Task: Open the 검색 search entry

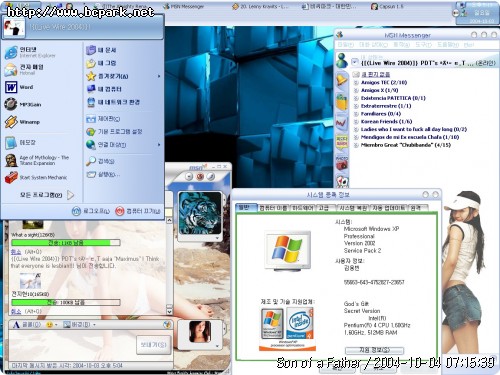Action: click(100, 161)
